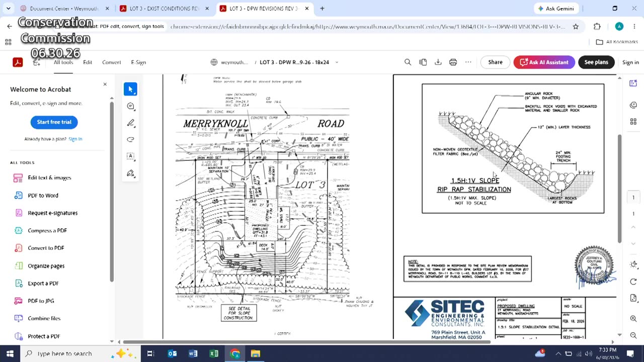Screen dimensions: 644x362
Task: Click the page number 1 indicator
Action: (633, 198)
